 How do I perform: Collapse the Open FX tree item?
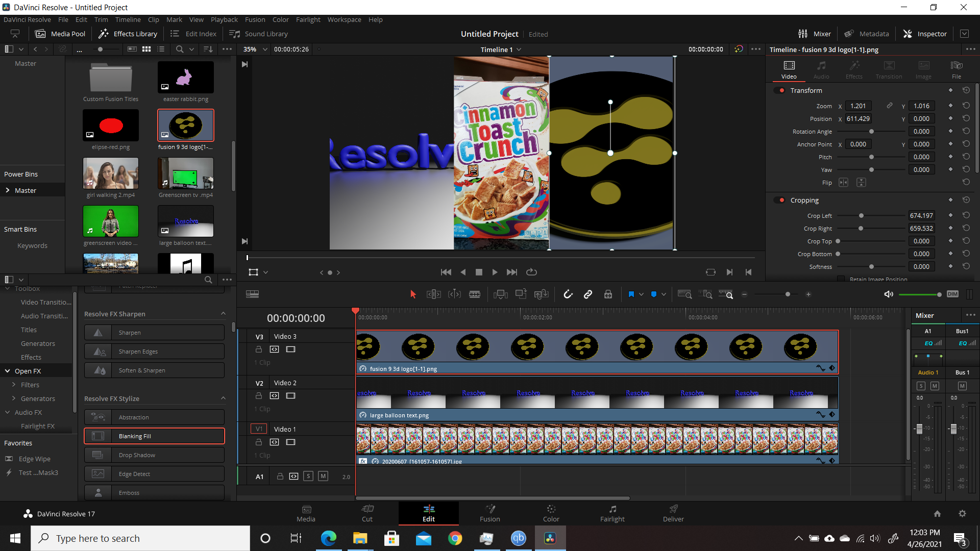(8, 371)
